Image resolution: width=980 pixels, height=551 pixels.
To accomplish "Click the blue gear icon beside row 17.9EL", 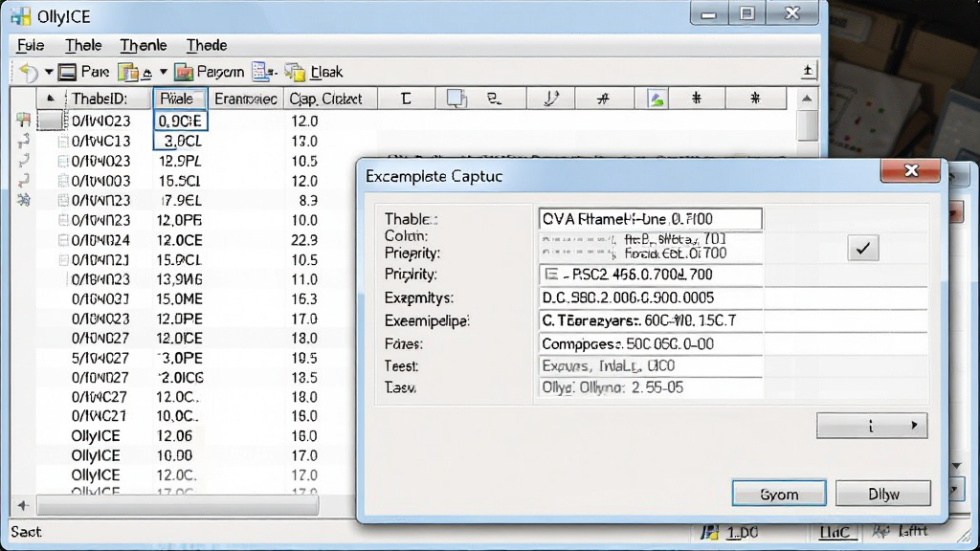I will click(24, 200).
